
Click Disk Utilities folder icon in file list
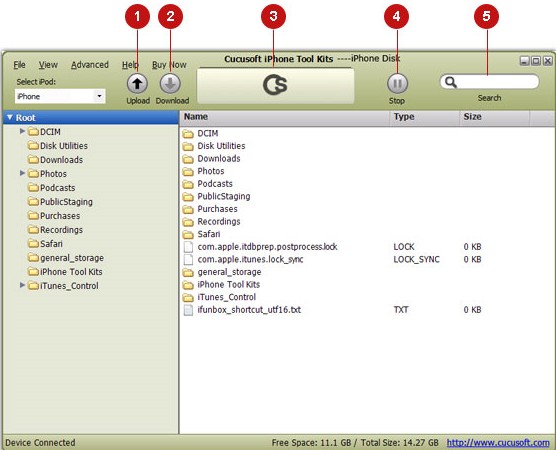pyautogui.click(x=188, y=146)
